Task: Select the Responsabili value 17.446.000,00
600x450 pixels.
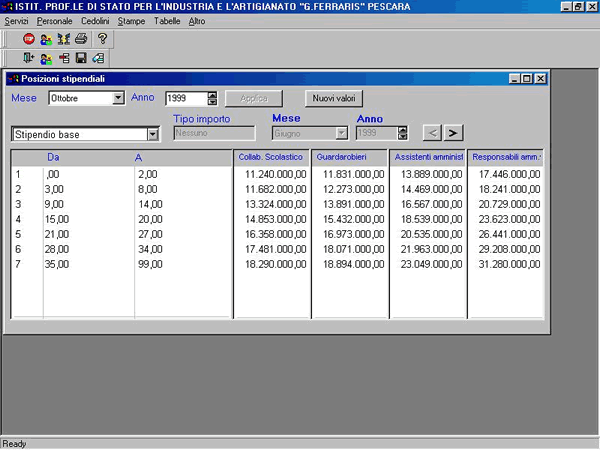Action: (510, 174)
